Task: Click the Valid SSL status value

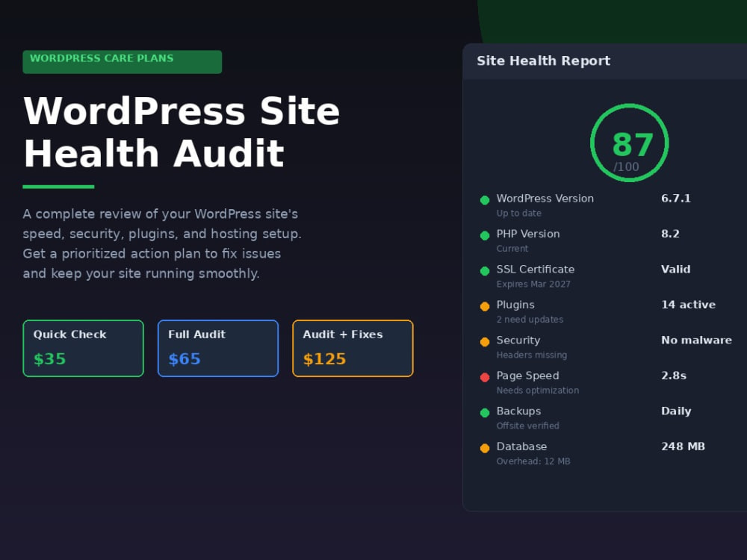Action: [x=675, y=270]
